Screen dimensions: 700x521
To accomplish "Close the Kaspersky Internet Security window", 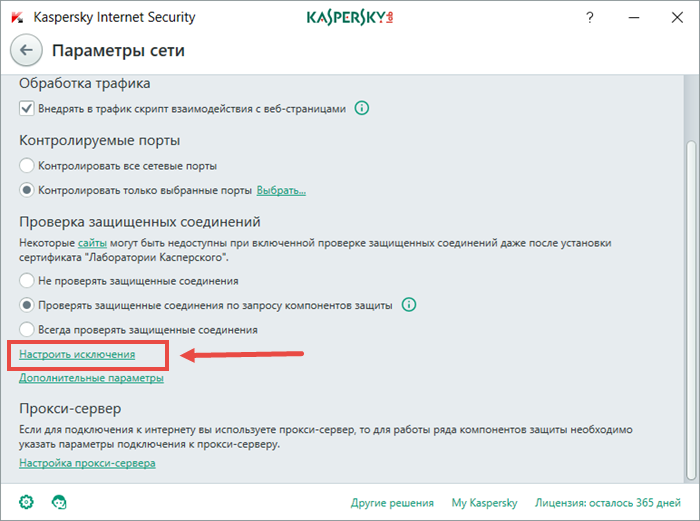I will [x=677, y=18].
